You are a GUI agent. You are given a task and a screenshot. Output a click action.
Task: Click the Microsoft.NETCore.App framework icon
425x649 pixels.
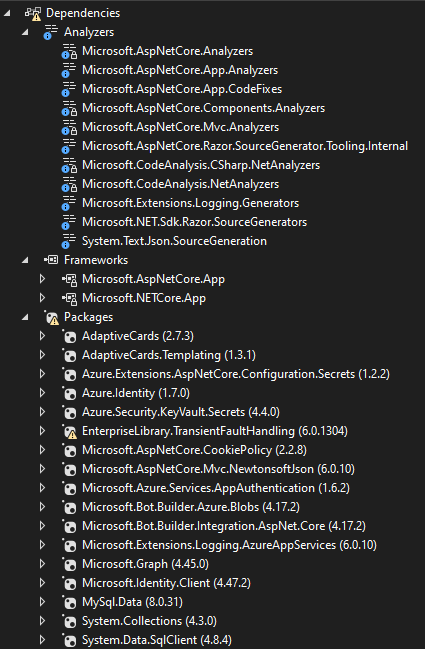69,299
